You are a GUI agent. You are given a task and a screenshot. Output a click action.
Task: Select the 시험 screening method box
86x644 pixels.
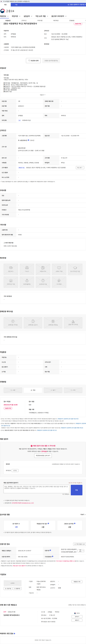click(x=73, y=390)
